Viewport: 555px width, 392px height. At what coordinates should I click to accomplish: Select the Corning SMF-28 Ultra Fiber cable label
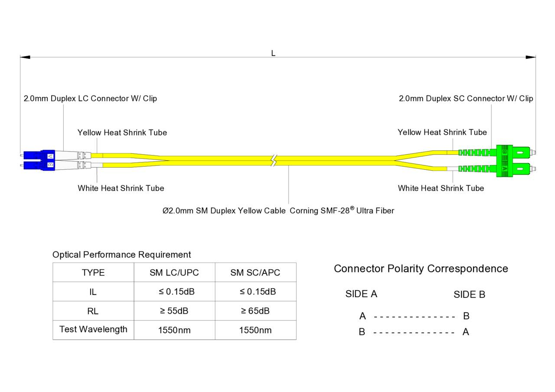click(278, 211)
